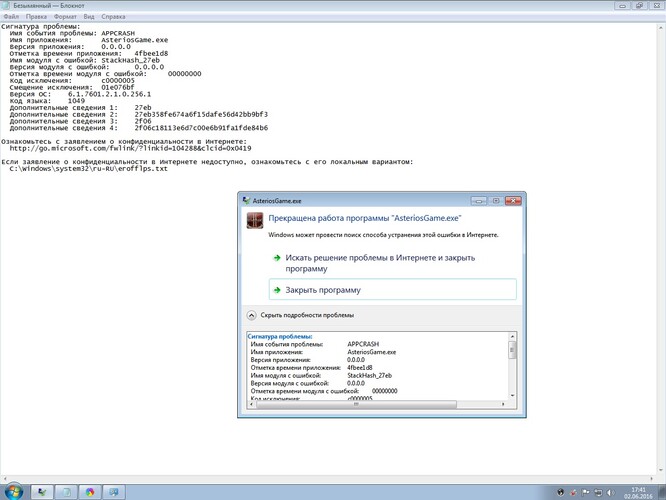
Task: Click scroll-down arrow in problem details box
Action: 512,395
